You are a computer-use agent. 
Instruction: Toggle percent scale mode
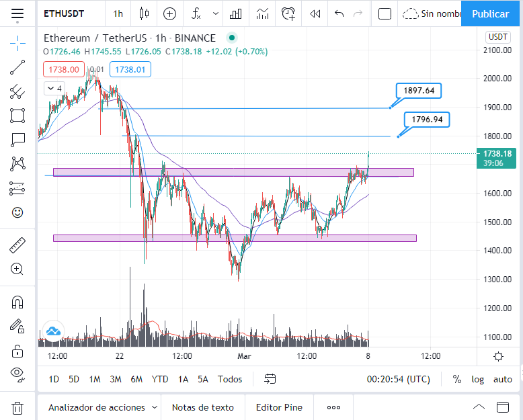click(457, 379)
